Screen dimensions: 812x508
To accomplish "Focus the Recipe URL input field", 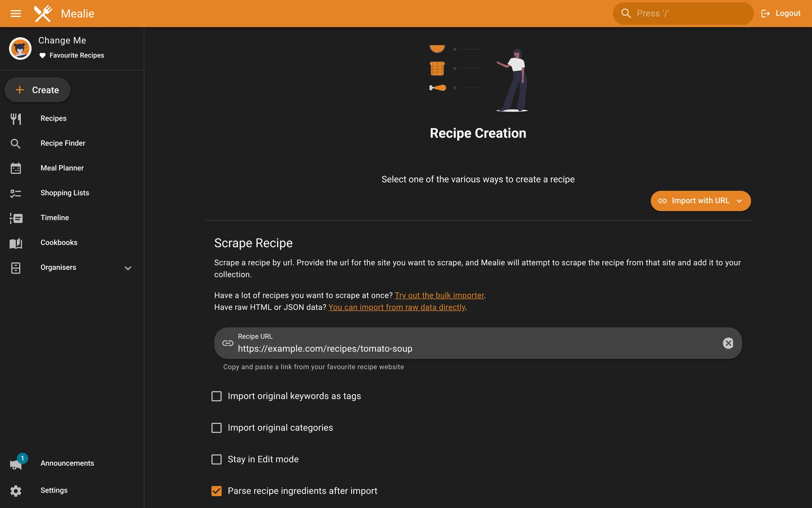I will click(478, 343).
